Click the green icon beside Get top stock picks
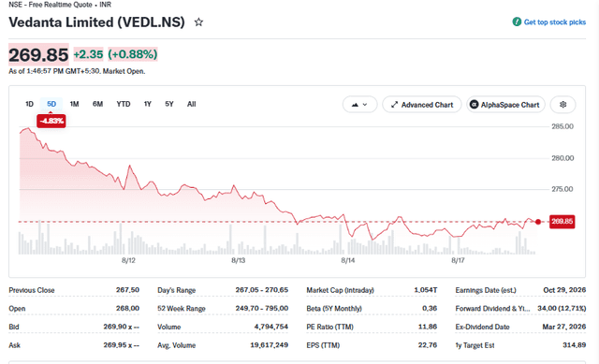The height and width of the screenshot is (364, 599). (517, 22)
